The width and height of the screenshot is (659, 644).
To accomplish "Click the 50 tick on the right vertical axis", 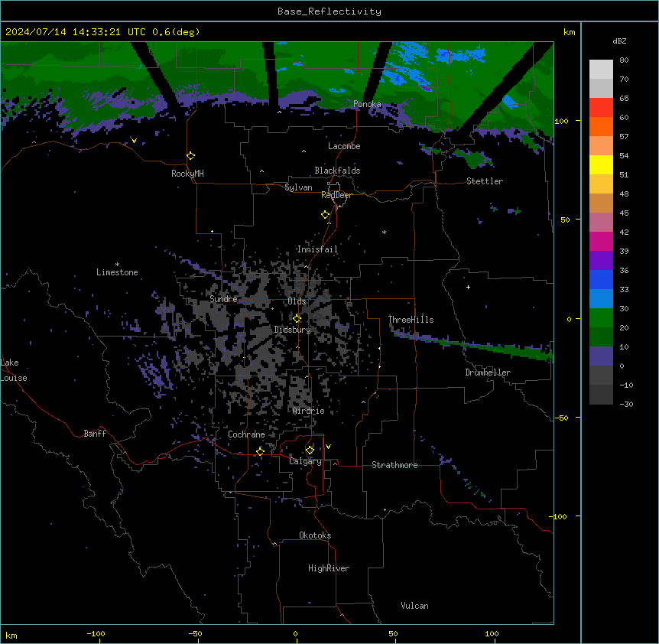I will click(x=565, y=220).
